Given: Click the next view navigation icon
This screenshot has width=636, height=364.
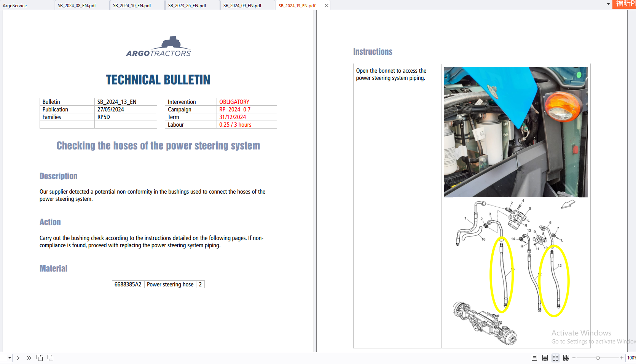Looking at the screenshot, I should 50,358.
